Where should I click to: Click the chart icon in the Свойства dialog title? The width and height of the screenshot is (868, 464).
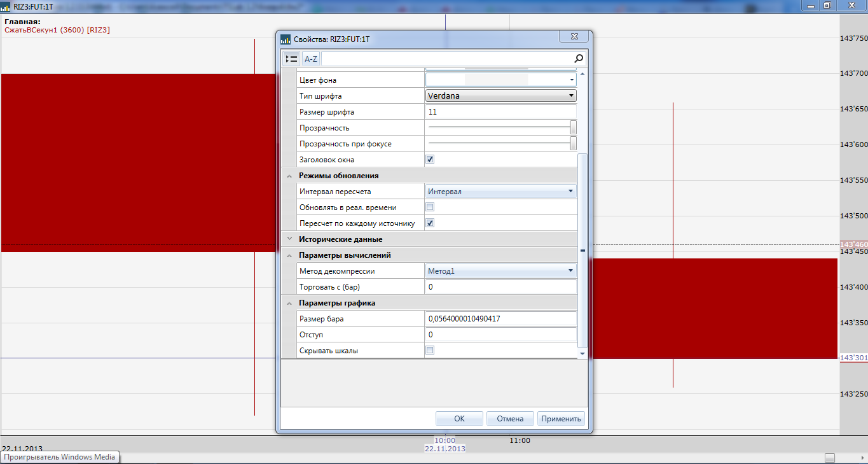tap(286, 39)
